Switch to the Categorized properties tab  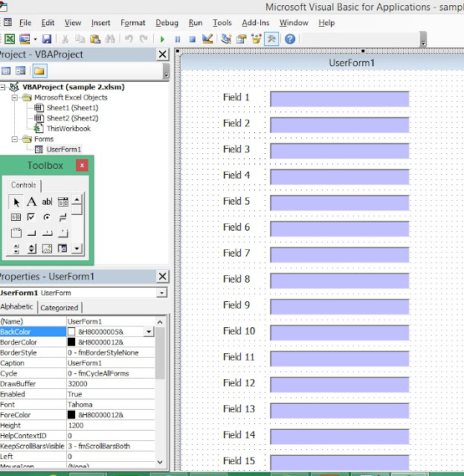[x=59, y=308]
